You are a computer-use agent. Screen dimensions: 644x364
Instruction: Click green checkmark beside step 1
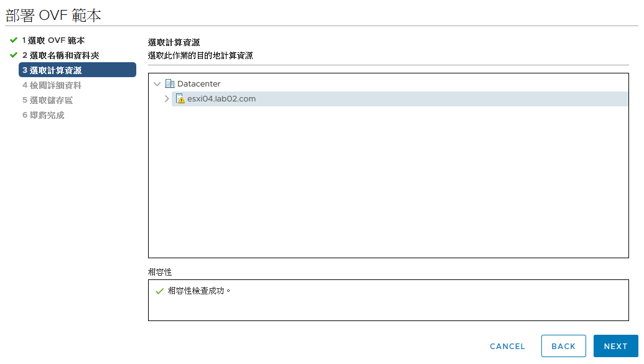[14, 40]
